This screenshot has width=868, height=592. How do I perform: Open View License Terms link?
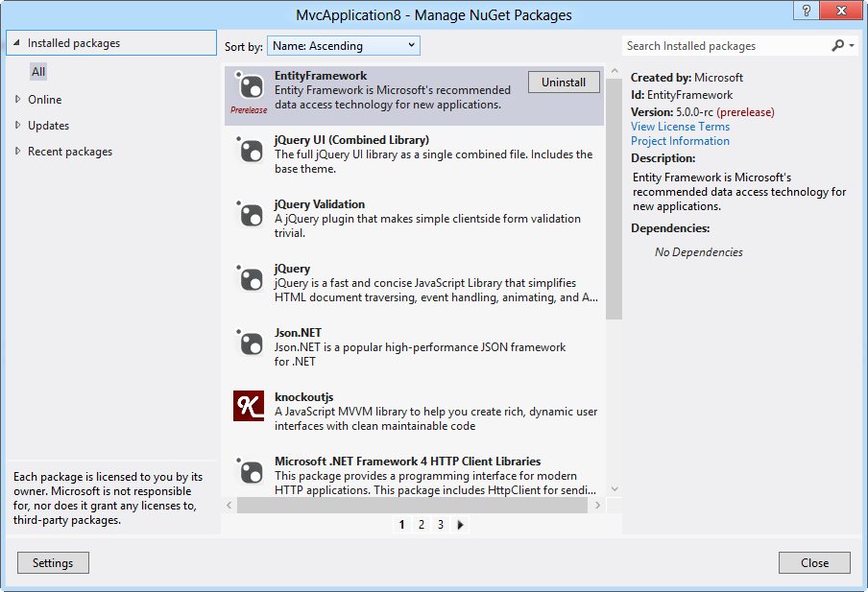click(681, 126)
